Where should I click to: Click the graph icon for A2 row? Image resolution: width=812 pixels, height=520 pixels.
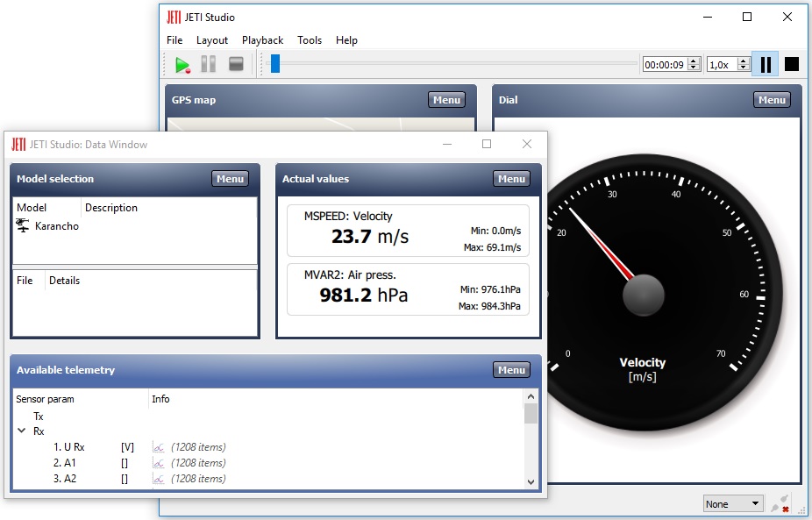point(159,479)
